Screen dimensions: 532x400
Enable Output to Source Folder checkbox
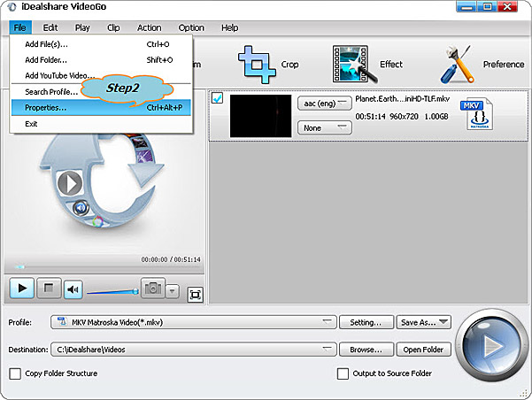tap(343, 373)
